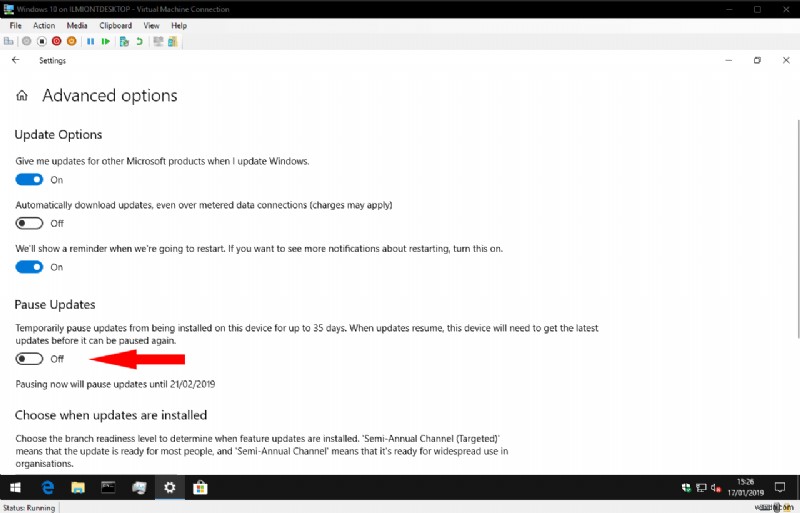
Task: Pause the virtual machine
Action: (x=90, y=41)
